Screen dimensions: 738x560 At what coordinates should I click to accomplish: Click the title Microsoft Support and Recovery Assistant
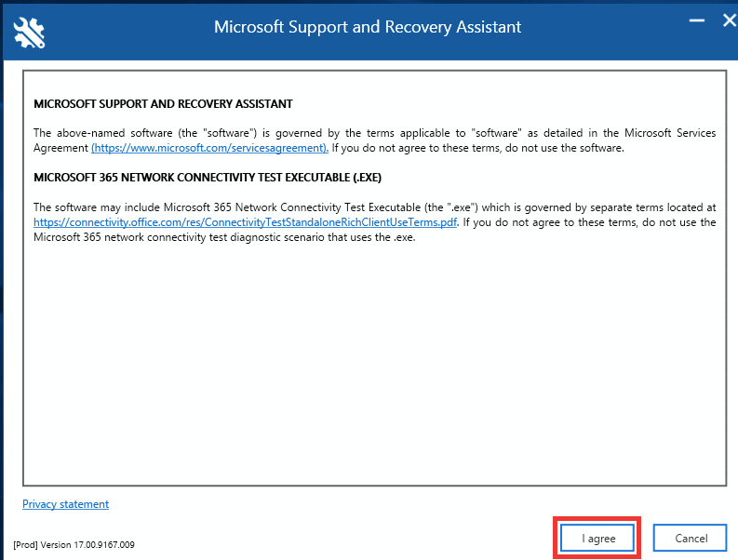coord(368,27)
